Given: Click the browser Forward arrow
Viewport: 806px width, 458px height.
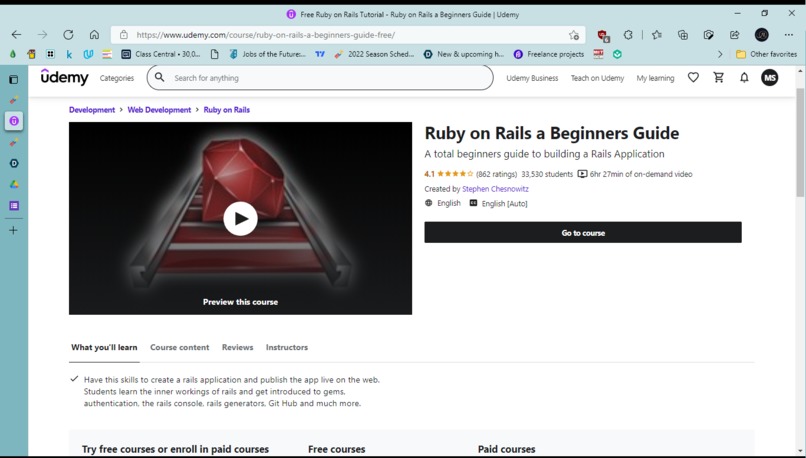Looking at the screenshot, I should pos(42,35).
